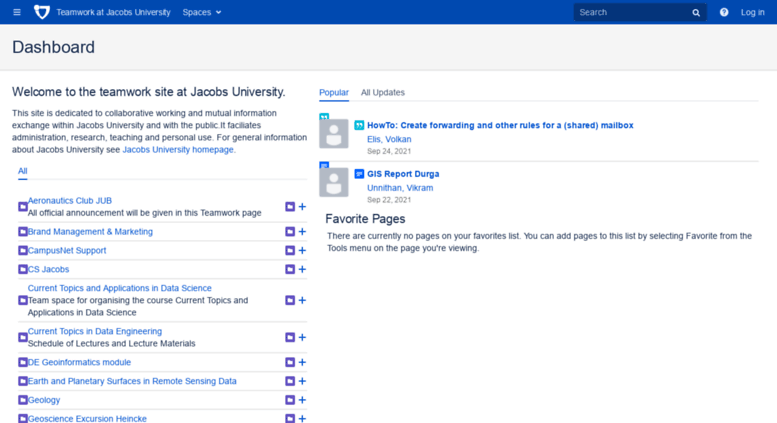This screenshot has width=777, height=423.
Task: Open the Spaces dropdown menu
Action: point(202,12)
